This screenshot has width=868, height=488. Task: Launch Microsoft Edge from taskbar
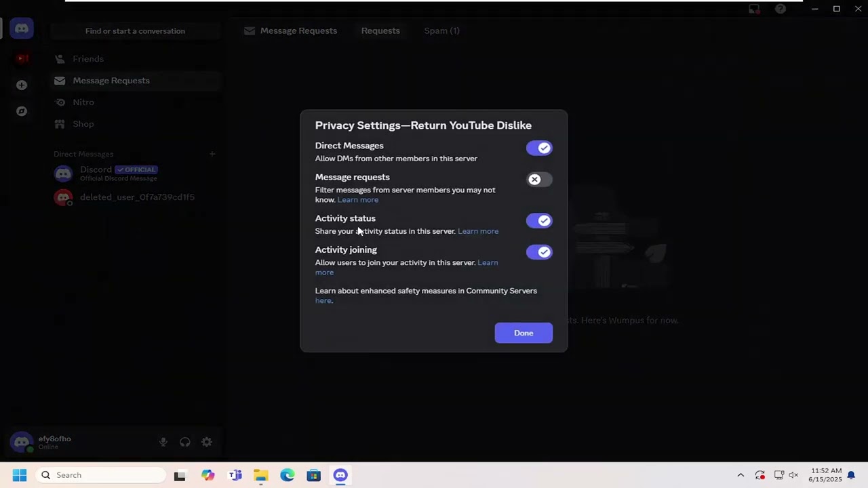coord(288,475)
